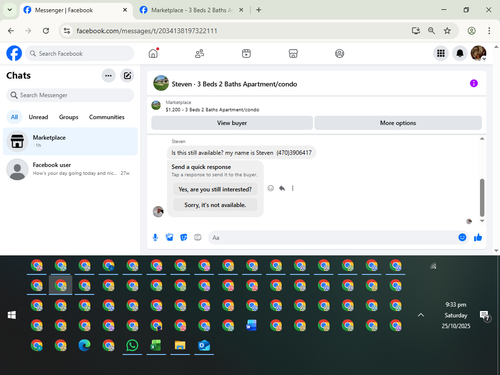Open Chrome profile icon
The width and height of the screenshot is (500, 375).
[471, 31]
